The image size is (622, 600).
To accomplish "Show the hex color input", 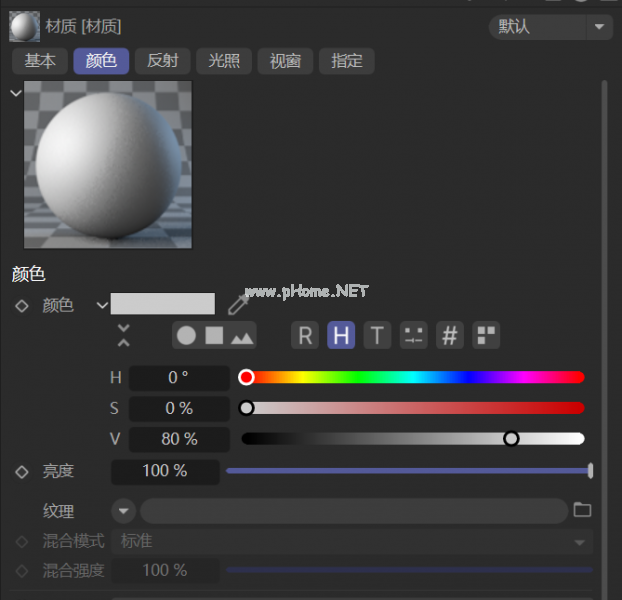I will 450,336.
